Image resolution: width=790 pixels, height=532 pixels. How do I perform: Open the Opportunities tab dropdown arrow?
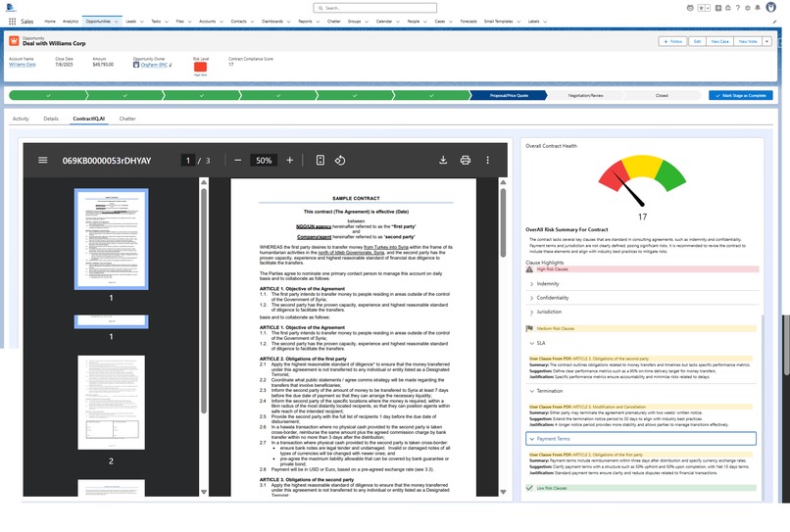117,22
